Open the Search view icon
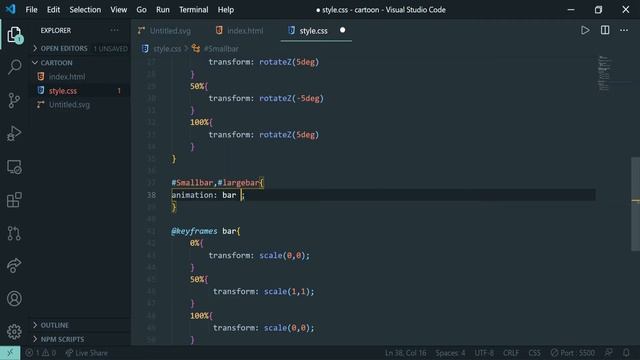 [x=14, y=67]
